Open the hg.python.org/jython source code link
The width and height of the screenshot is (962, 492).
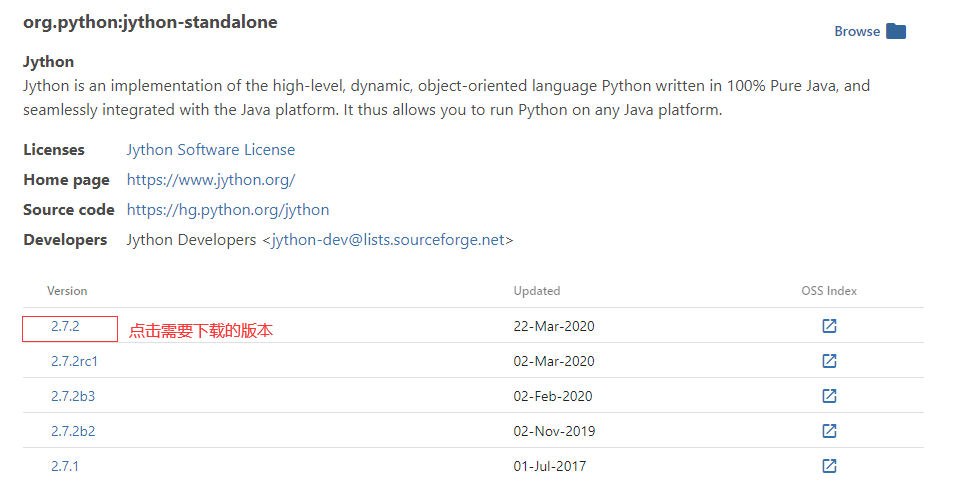pyautogui.click(x=227, y=210)
